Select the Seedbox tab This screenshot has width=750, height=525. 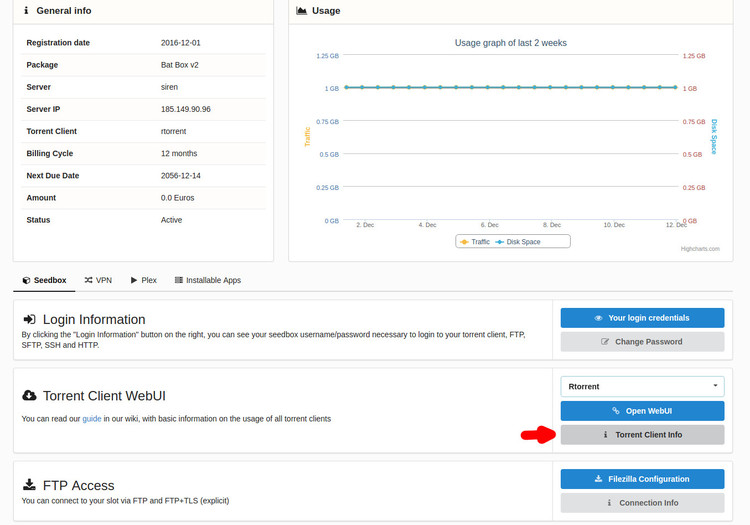44,280
